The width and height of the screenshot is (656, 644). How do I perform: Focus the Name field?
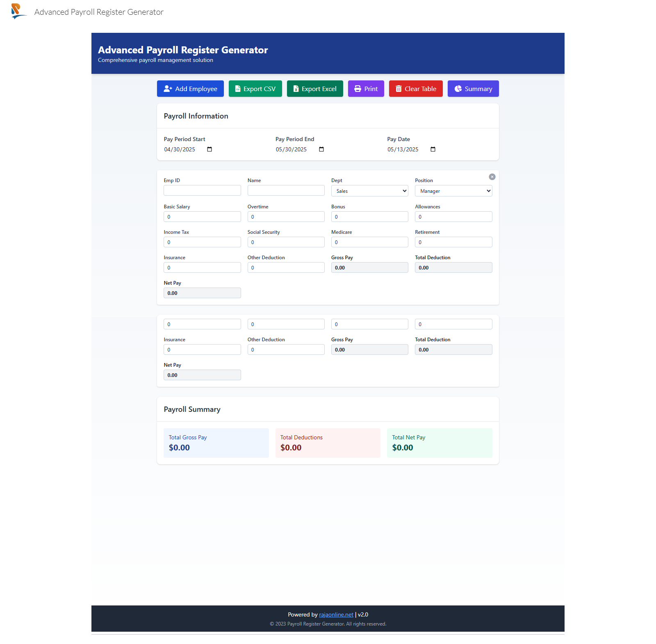coord(286,190)
